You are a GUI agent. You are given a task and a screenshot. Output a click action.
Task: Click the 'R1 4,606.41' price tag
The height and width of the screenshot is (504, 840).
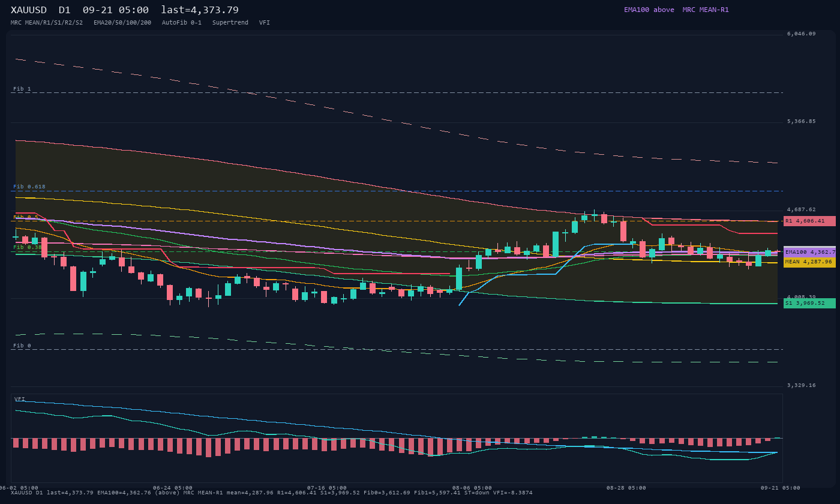pyautogui.click(x=809, y=221)
